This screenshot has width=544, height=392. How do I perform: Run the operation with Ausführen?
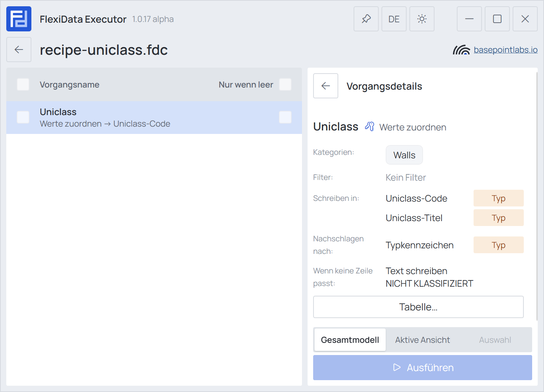(x=423, y=368)
